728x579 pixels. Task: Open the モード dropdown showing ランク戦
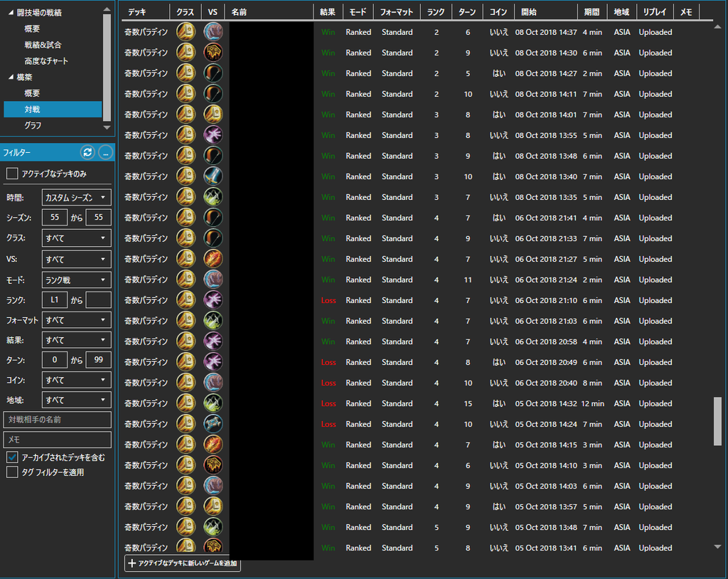pos(76,280)
